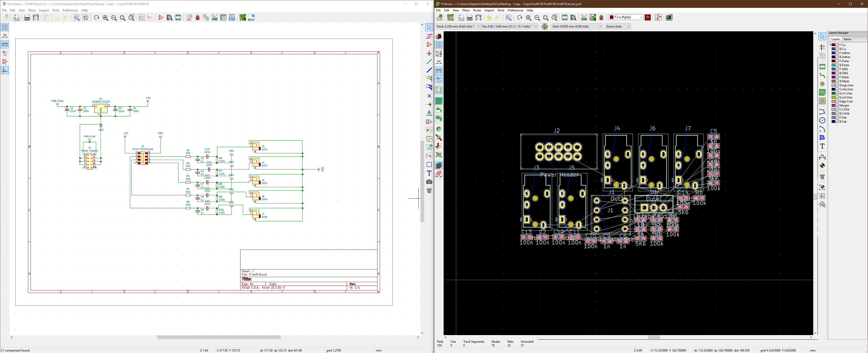
Task: Select Place Power Port tool in Eeschema
Action: [x=429, y=53]
